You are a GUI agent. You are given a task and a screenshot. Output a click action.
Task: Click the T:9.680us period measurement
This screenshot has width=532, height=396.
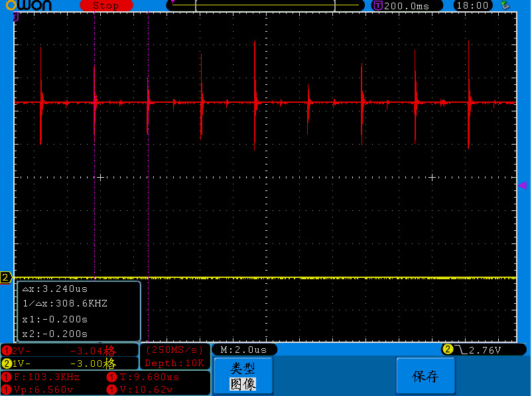(x=149, y=377)
